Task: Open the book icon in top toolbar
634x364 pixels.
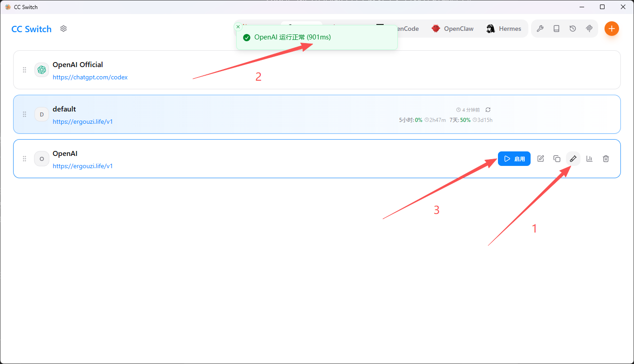Action: [556, 29]
